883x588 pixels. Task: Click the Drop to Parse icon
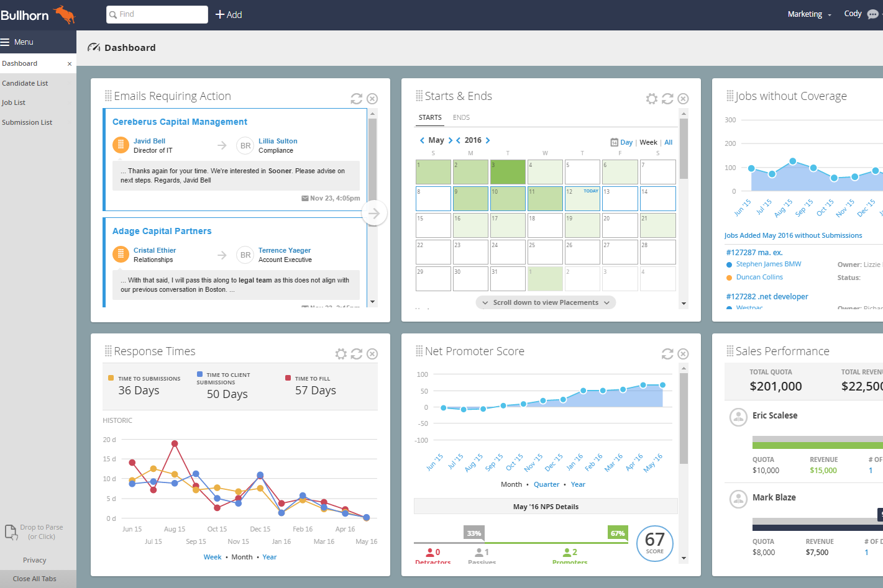(x=11, y=532)
